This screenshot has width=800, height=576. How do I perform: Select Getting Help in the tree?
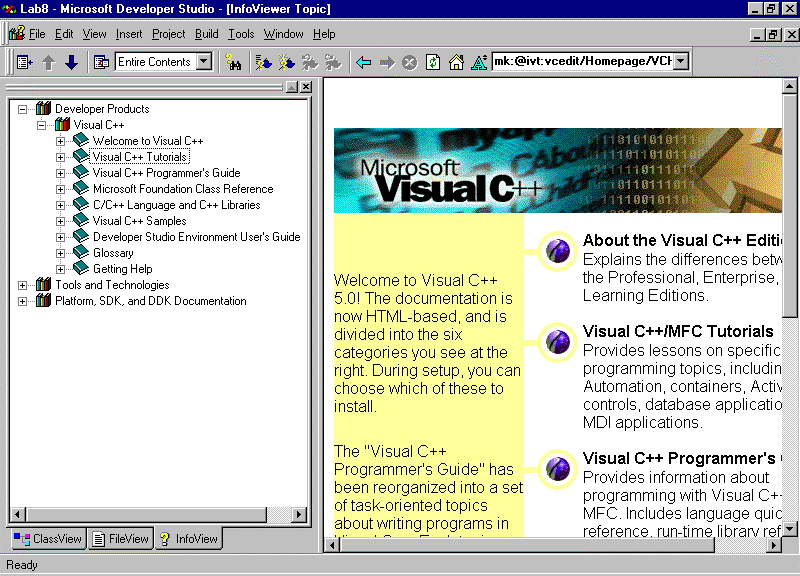pos(122,269)
